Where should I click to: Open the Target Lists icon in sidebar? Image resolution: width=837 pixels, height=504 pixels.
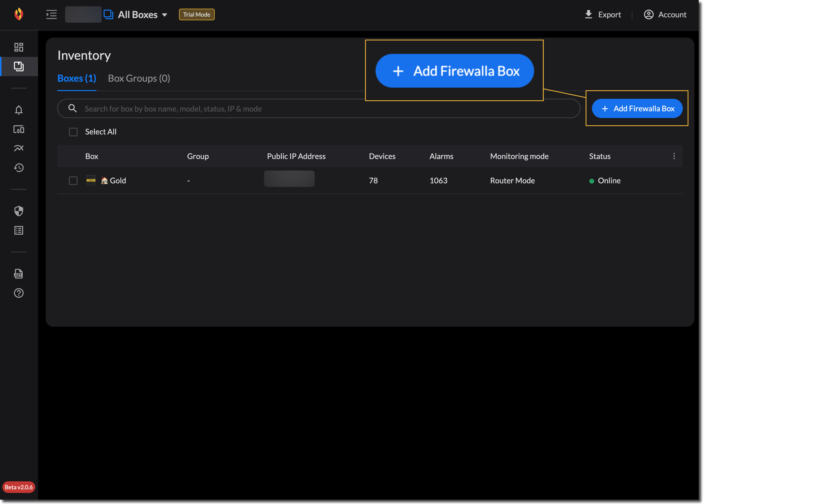(x=19, y=231)
